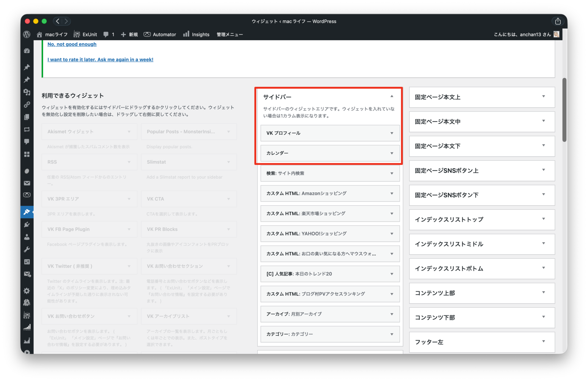Open Media library icon in sidebar

27,92
